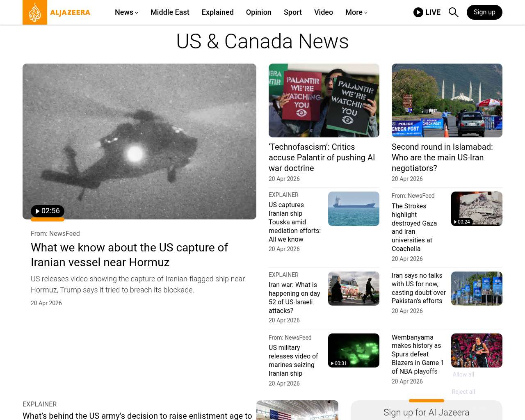Click the 'Allow all' cookies button
Image resolution: width=525 pixels, height=420 pixels.
[x=463, y=374]
